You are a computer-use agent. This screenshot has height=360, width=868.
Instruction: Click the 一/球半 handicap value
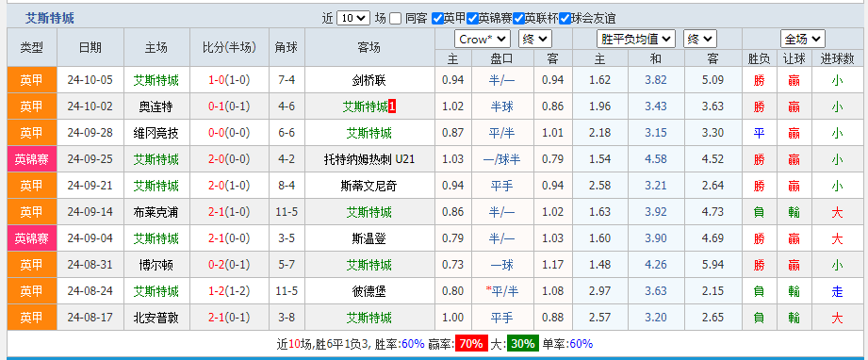pyautogui.click(x=502, y=159)
